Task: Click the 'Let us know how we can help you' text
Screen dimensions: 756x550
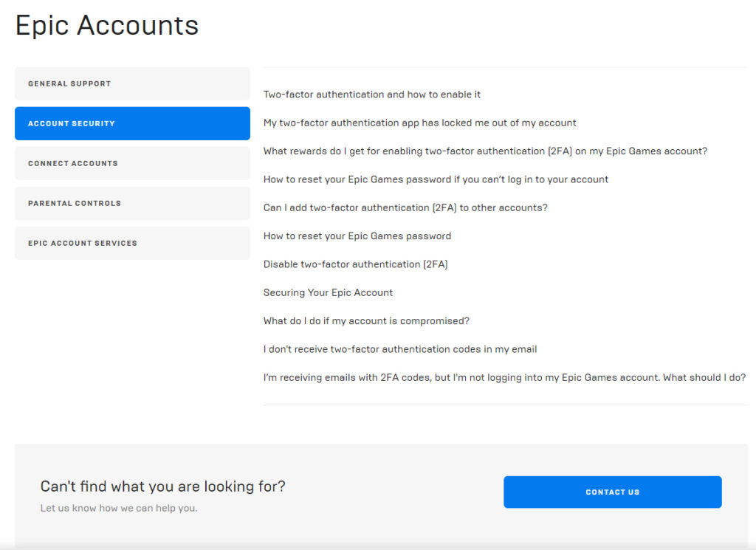Action: [x=119, y=508]
